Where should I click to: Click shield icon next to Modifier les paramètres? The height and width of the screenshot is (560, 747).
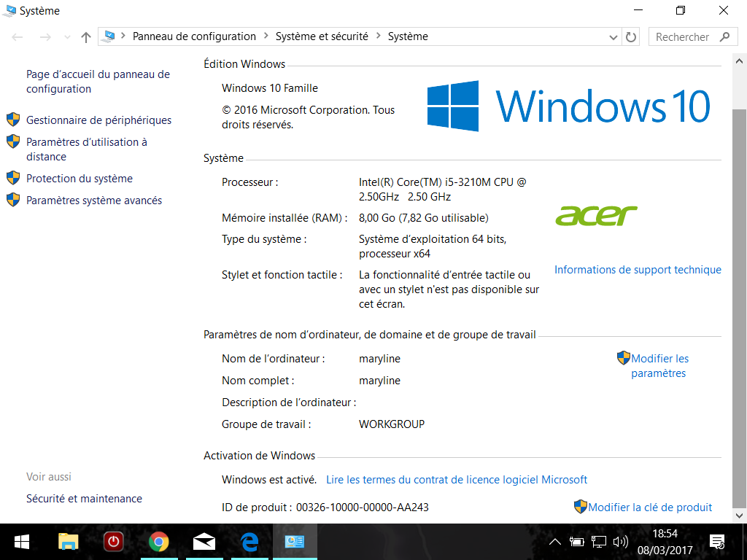tap(624, 358)
